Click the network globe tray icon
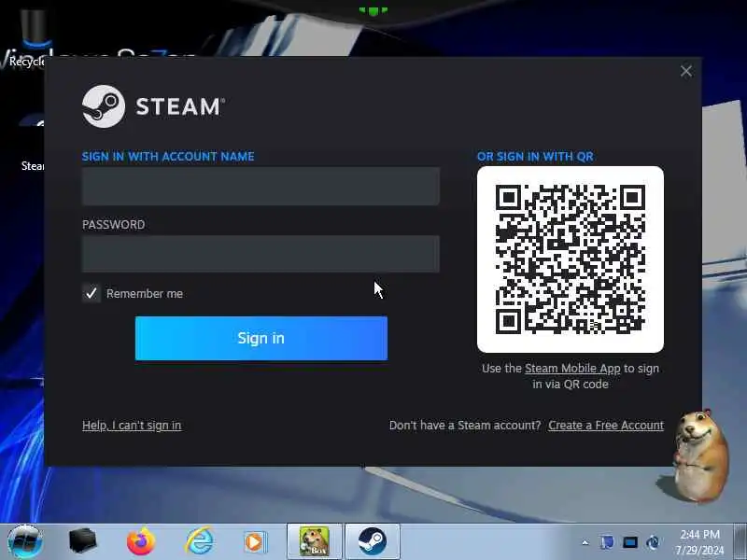 coord(653,542)
